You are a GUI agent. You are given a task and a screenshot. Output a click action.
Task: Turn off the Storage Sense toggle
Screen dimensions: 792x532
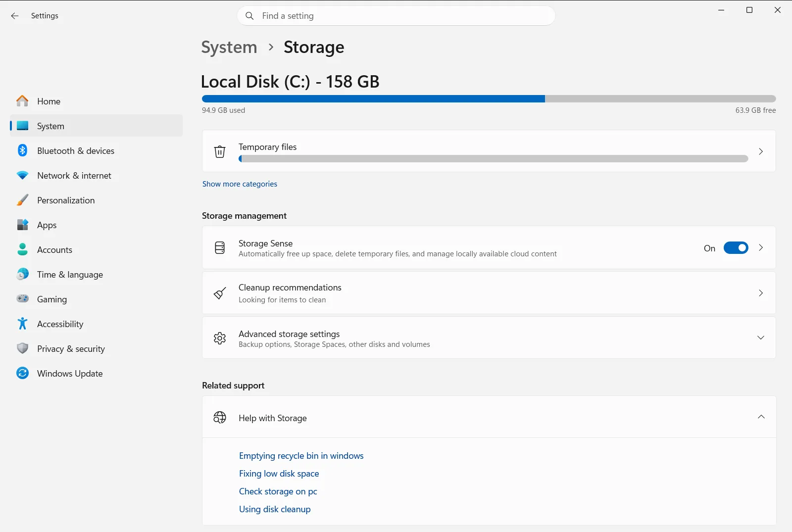click(x=736, y=248)
